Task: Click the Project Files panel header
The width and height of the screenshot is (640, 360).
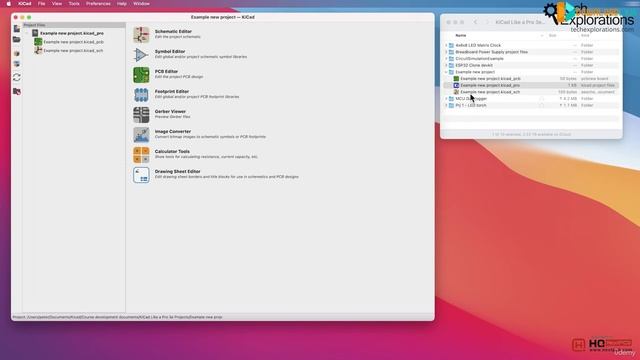Action: pos(74,25)
